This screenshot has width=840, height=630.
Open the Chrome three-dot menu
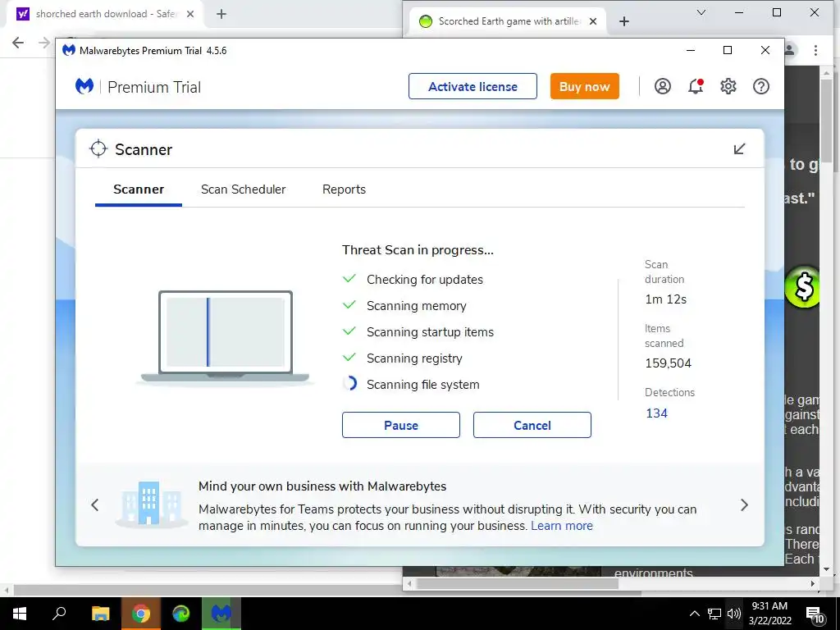pos(815,50)
